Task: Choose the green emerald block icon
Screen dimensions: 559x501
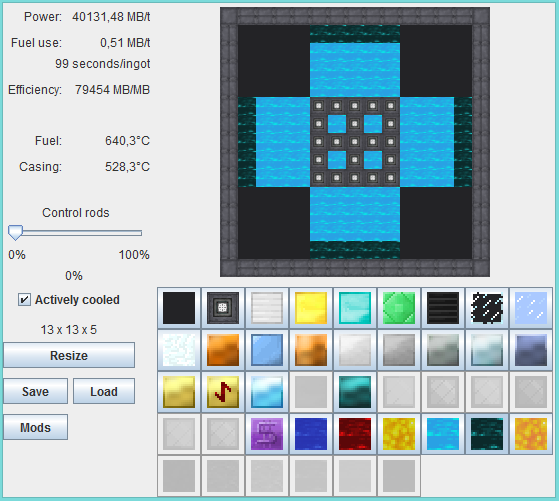Action: pyautogui.click(x=399, y=308)
